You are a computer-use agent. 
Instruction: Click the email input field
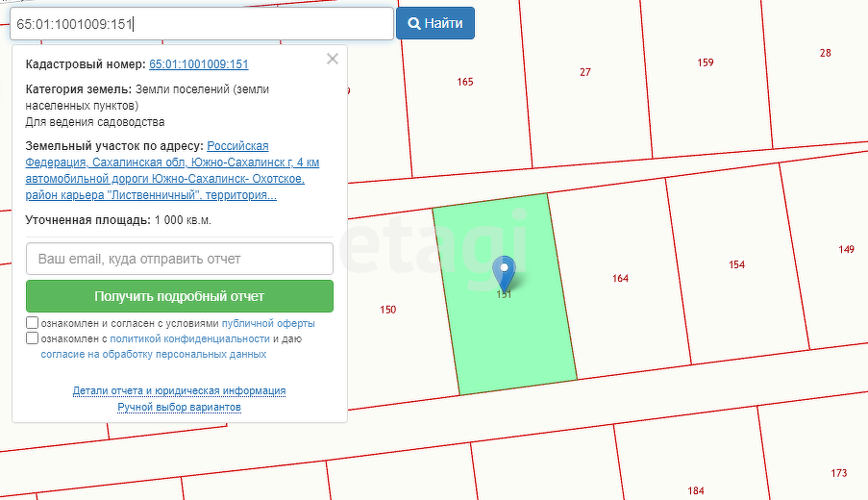[x=180, y=259]
